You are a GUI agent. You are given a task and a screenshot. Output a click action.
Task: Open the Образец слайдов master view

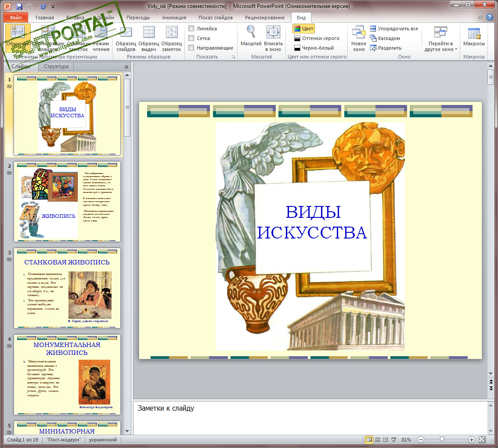[126, 38]
